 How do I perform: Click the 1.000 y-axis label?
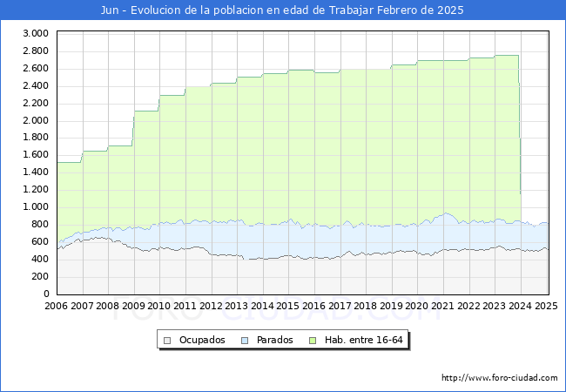[x=36, y=206]
